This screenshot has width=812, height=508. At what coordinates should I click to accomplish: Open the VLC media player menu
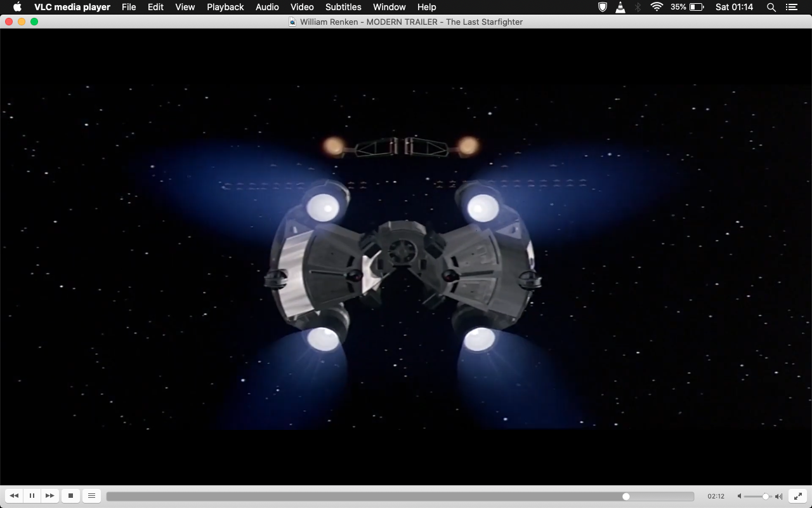click(x=72, y=7)
